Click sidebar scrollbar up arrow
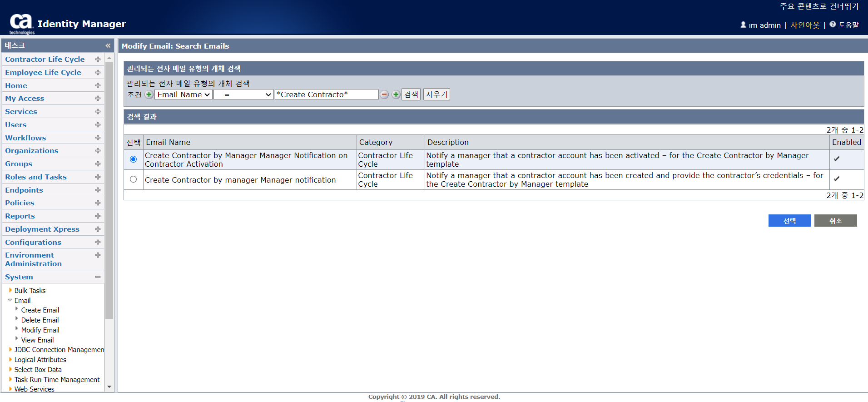 click(x=109, y=58)
